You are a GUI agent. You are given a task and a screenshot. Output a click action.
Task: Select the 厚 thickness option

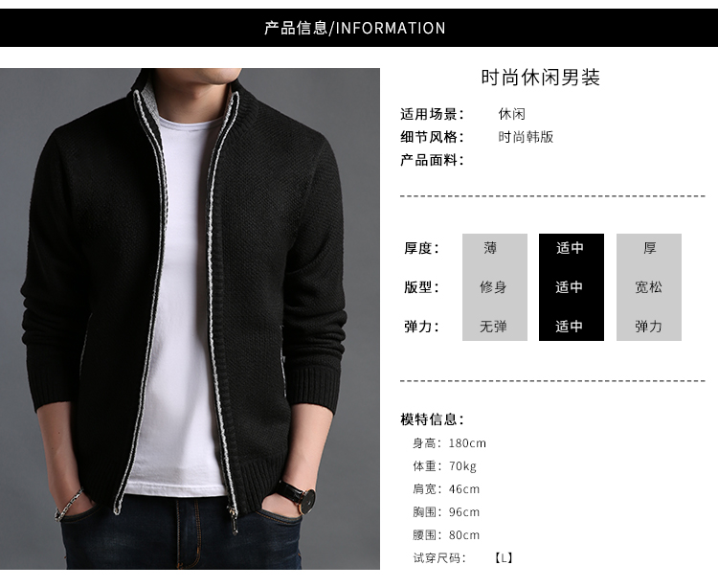(649, 248)
